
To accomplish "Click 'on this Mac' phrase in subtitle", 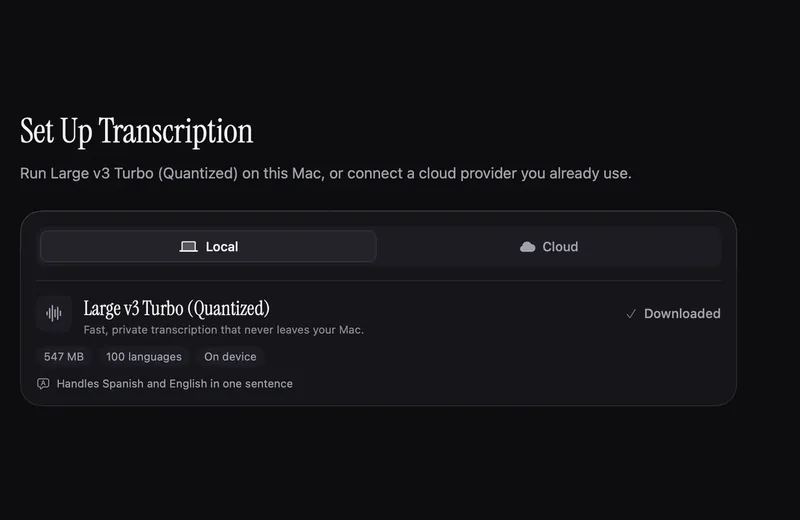I will pyautogui.click(x=283, y=174).
